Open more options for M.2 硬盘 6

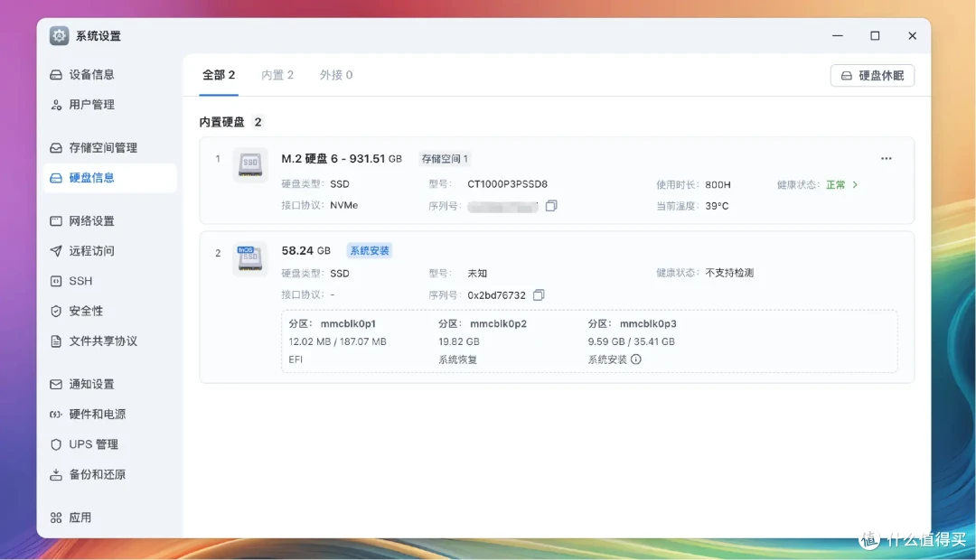coord(887,159)
